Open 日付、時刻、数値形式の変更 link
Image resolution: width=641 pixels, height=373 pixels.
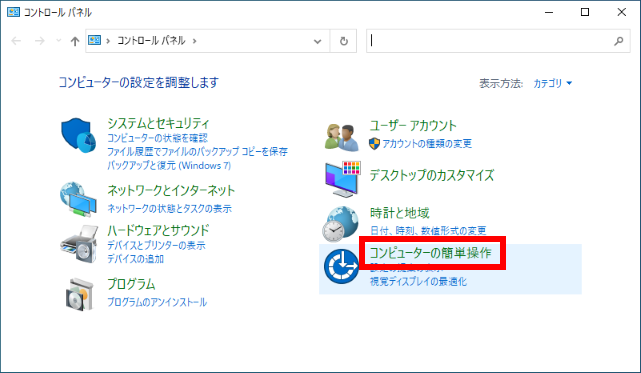click(x=428, y=231)
